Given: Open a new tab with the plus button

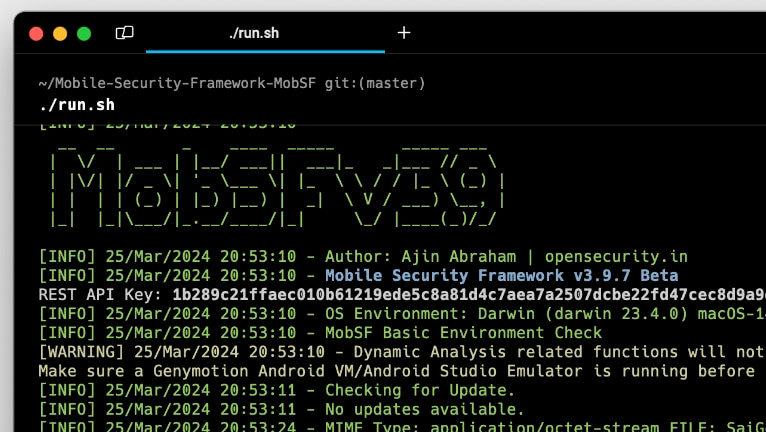Looking at the screenshot, I should [x=404, y=33].
